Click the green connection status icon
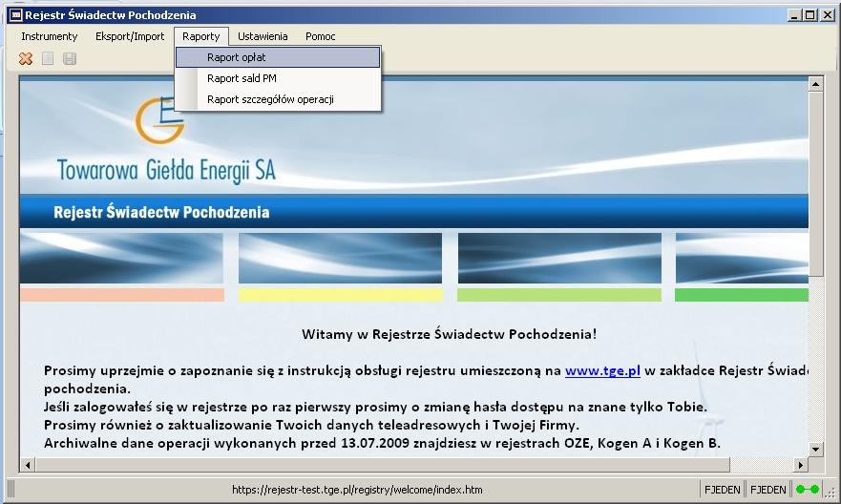 [x=808, y=490]
